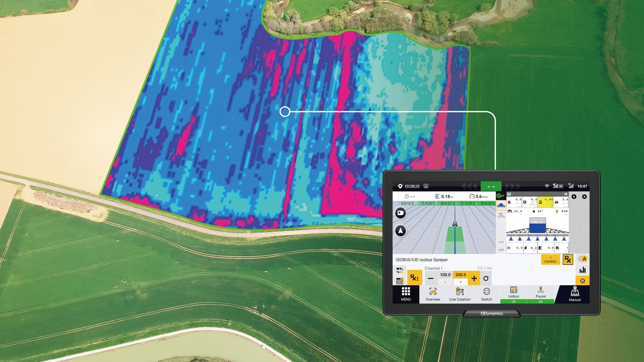Viewport: 644px width, 362px height.
Task: Click the swap arrows layout icon
Action: (x=399, y=270)
